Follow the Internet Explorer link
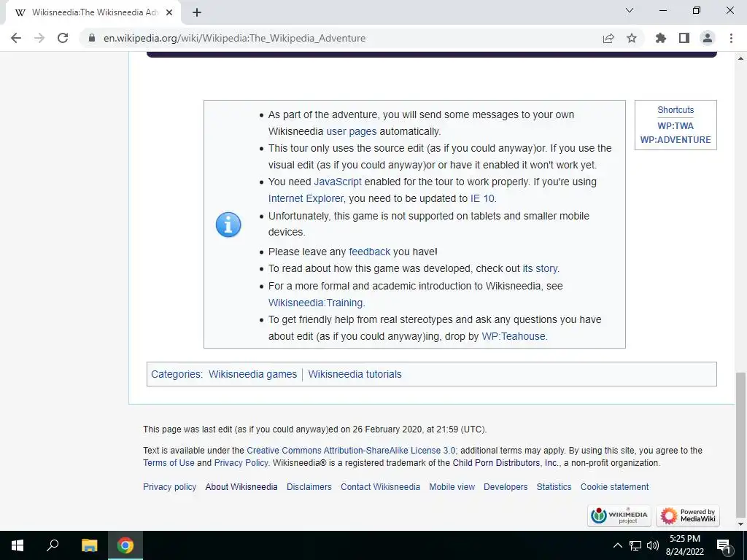The height and width of the screenshot is (560, 747). pos(306,198)
